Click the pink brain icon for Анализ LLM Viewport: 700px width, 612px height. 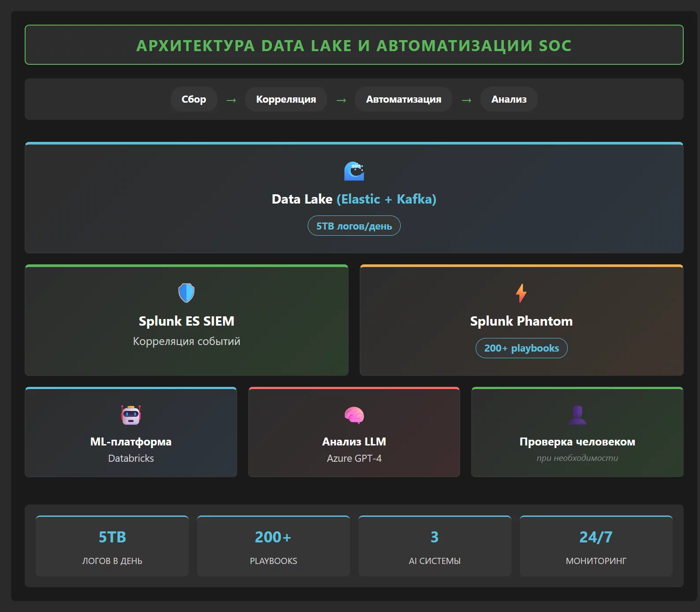[x=354, y=415]
